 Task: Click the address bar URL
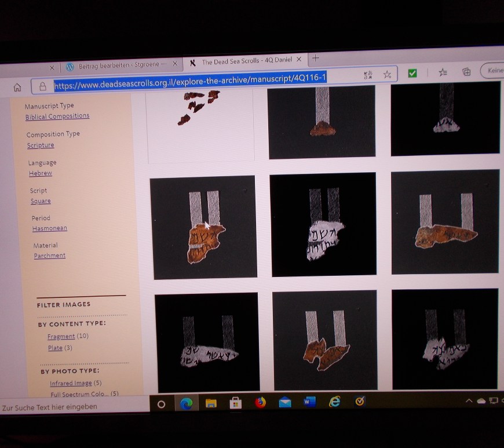coord(191,82)
